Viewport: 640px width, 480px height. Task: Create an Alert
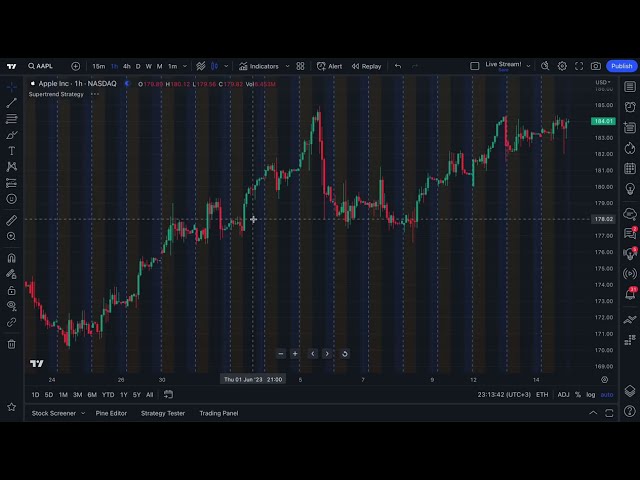329,66
